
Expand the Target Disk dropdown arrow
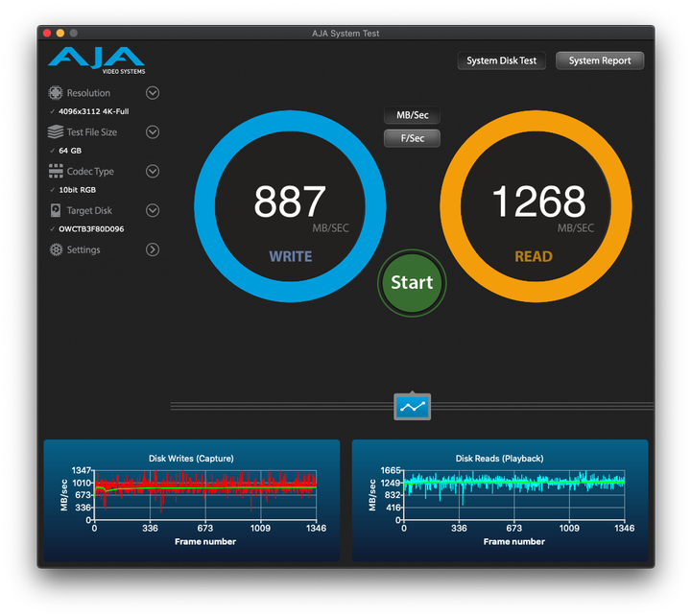coord(153,211)
